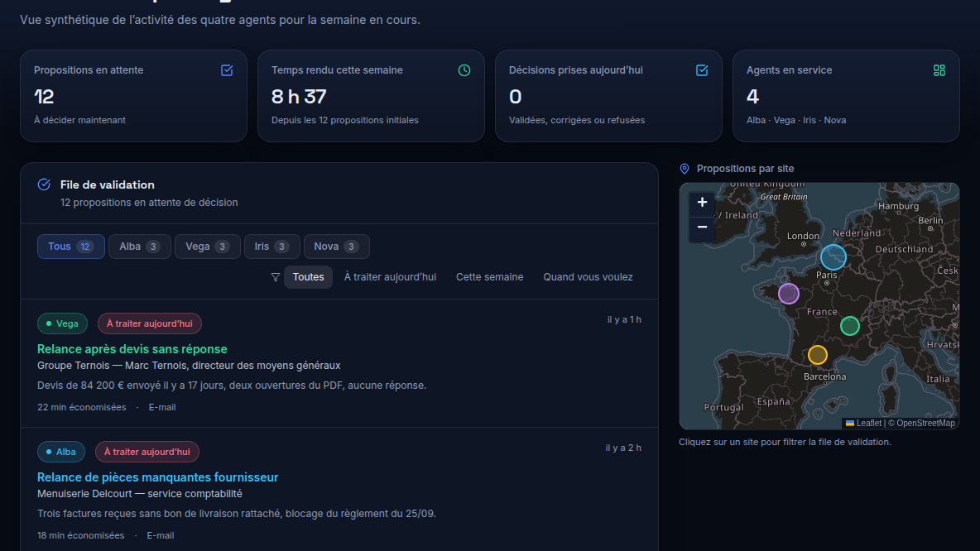Screen dimensions: 980x551
Task: Click the text Alba · Vega · Iris · Nova
Action: [796, 120]
